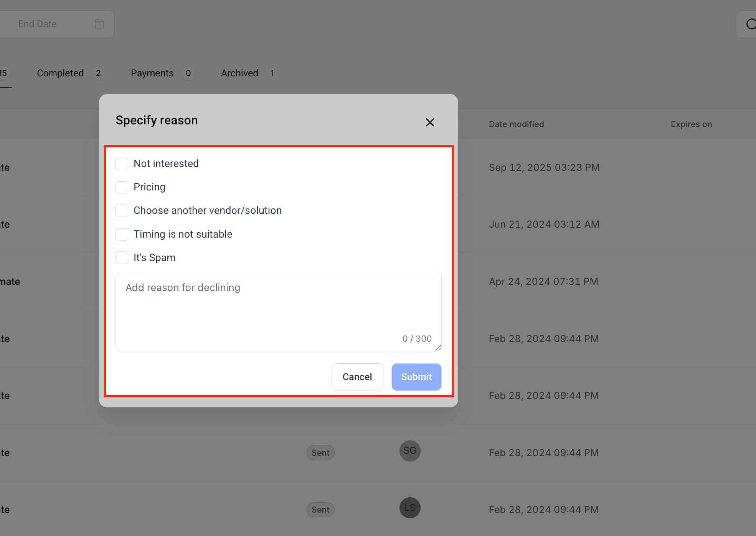The image size is (756, 536).
Task: Tick the Pricing checkbox
Action: pyautogui.click(x=122, y=187)
